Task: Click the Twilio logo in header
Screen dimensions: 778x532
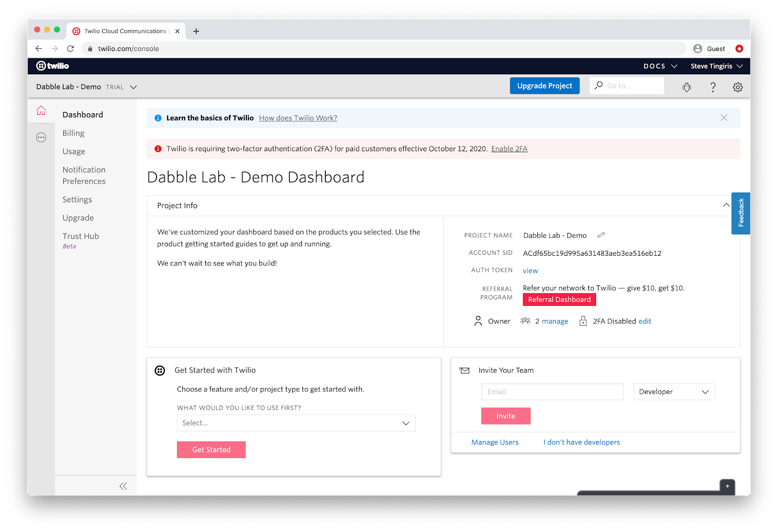Action: pyautogui.click(x=53, y=66)
